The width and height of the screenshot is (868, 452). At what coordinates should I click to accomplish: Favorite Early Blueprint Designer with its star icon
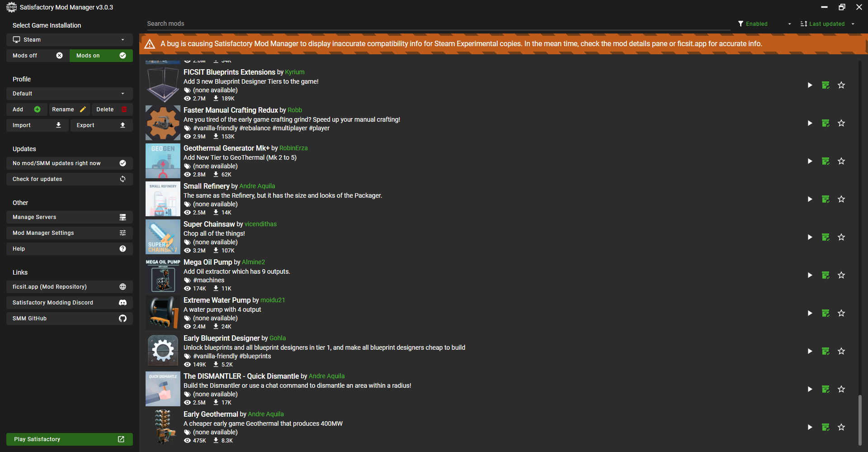(841, 351)
